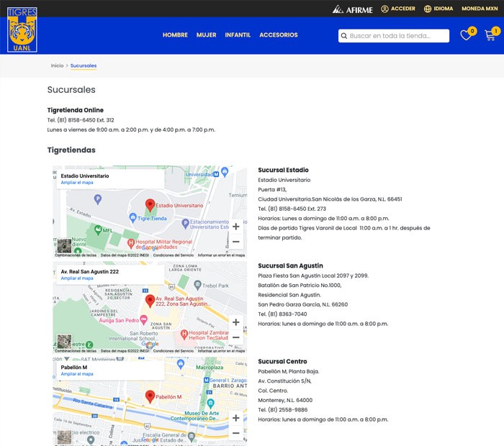This screenshot has width=504, height=446.
Task: Click the magnifier search icon
Action: [x=344, y=36]
